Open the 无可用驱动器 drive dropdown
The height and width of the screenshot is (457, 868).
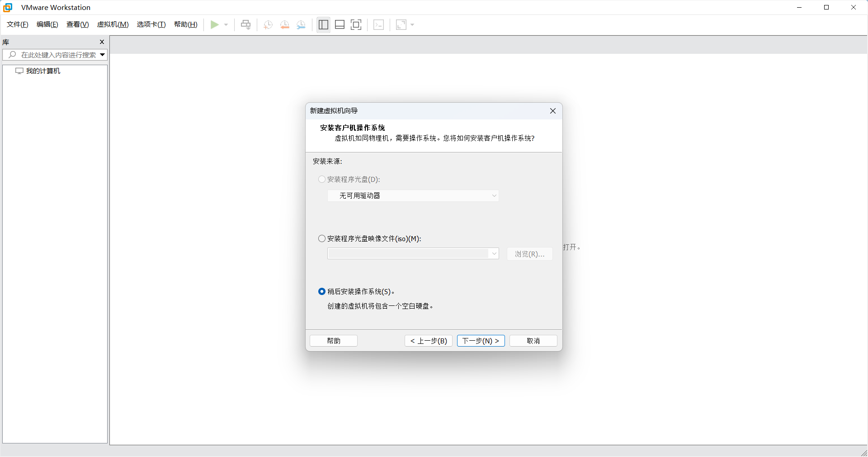[x=413, y=195]
